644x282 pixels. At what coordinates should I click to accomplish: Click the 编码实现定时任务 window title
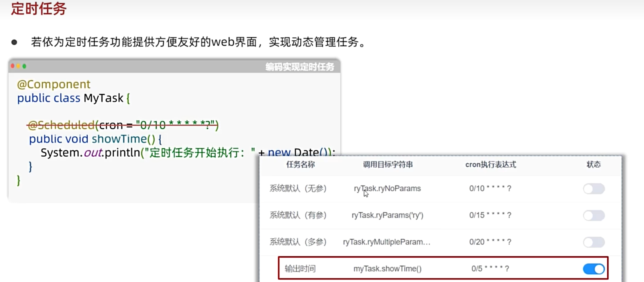300,67
